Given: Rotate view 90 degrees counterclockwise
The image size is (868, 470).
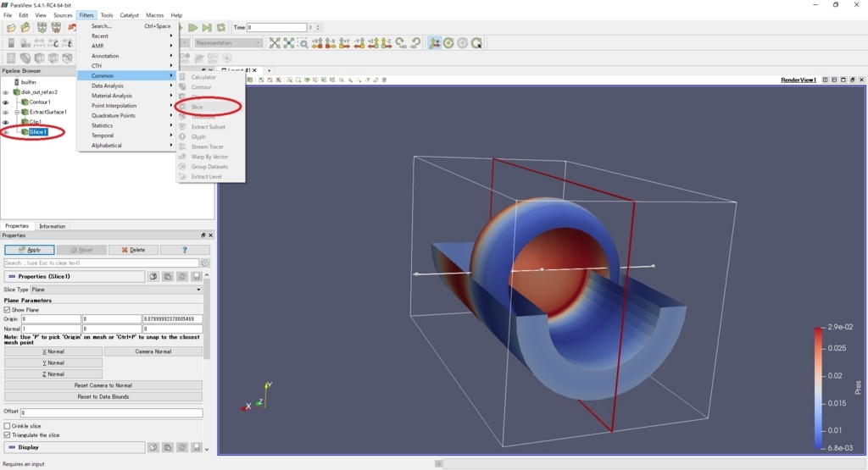Looking at the screenshot, I should tap(415, 43).
